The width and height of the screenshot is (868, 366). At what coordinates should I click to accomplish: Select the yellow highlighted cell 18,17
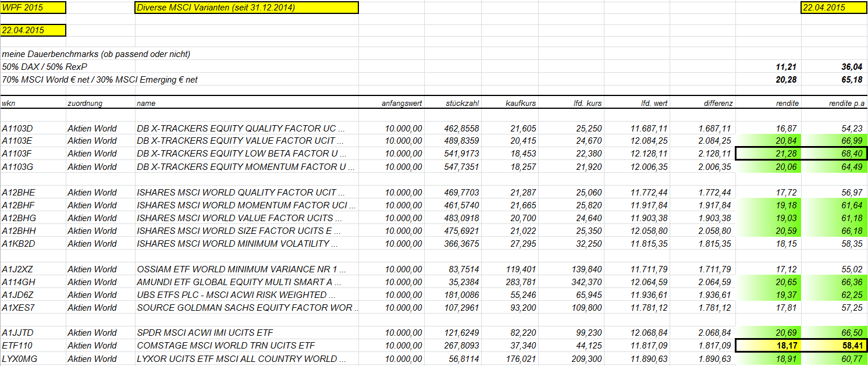[769, 346]
